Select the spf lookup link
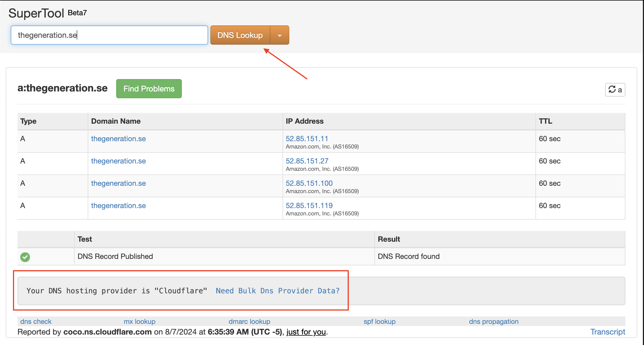This screenshot has height=345, width=644. point(380,322)
